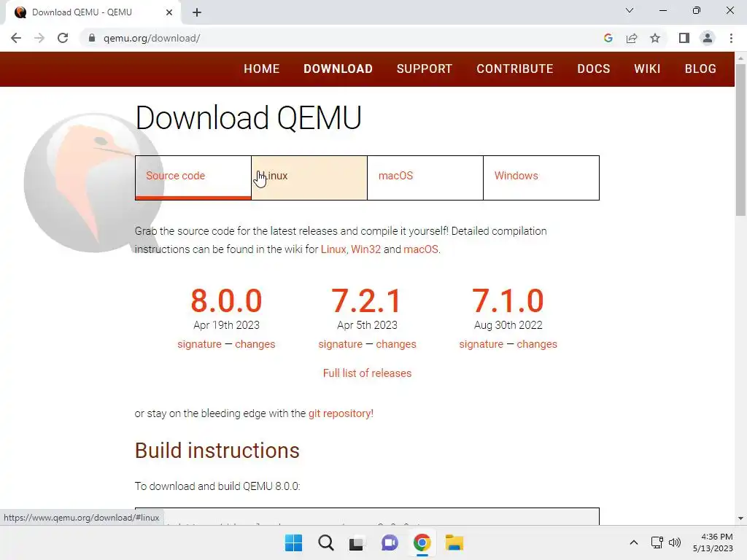Open the macOS wiki compilation link
747x560 pixels.
coord(421,249)
